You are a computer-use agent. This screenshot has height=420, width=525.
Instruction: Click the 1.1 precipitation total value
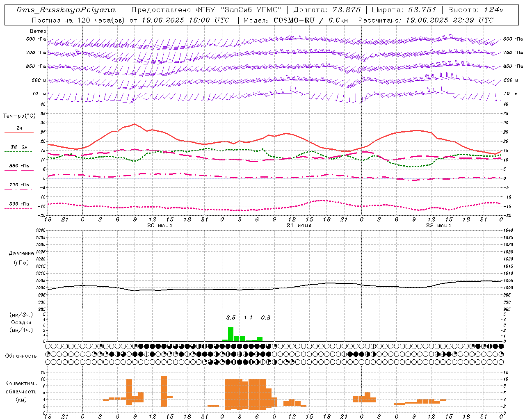pyautogui.click(x=248, y=317)
